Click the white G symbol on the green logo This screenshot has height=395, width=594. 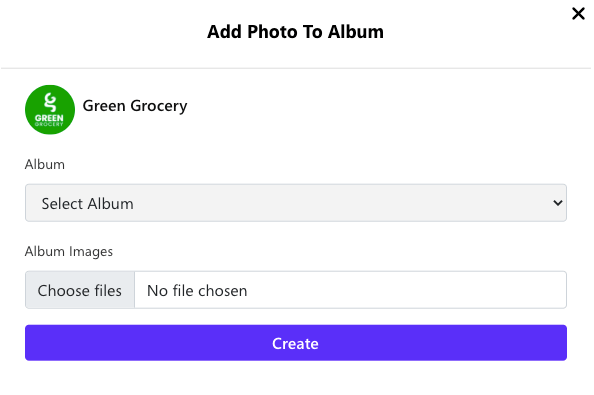(50, 102)
